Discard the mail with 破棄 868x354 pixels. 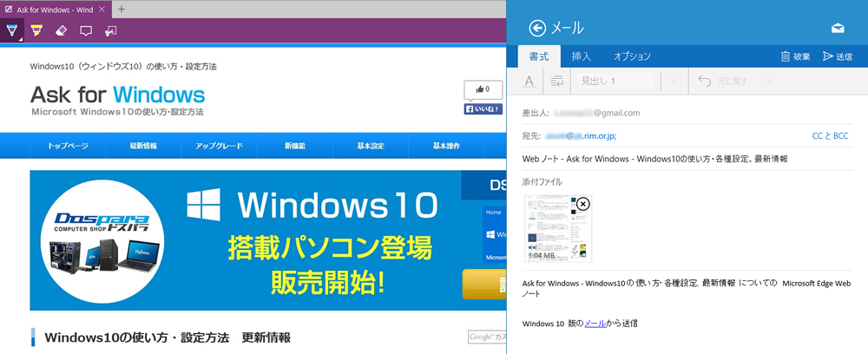(x=795, y=56)
